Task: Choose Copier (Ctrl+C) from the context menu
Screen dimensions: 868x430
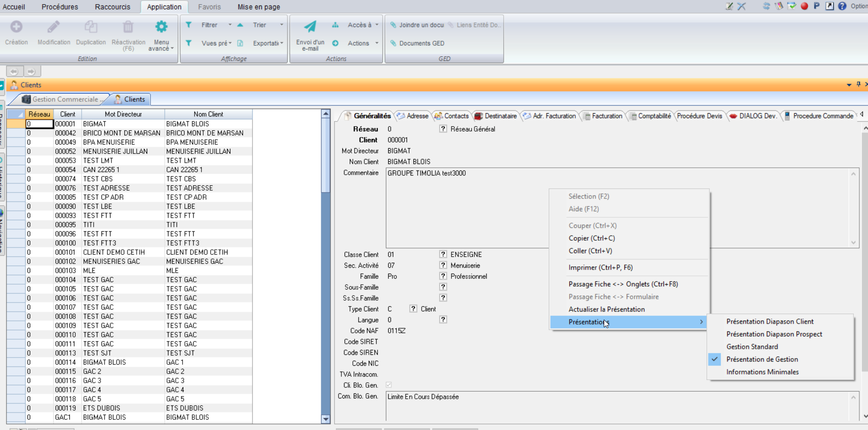Action: coord(591,238)
